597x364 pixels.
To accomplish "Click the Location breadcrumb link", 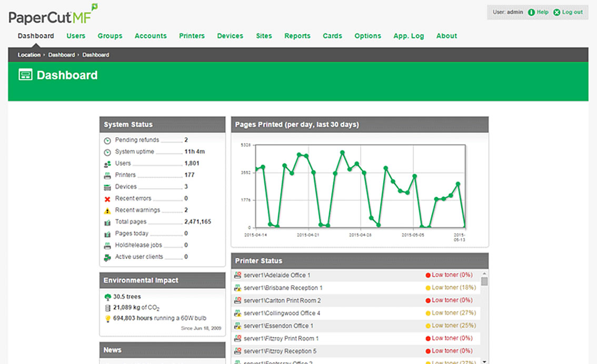I will click(29, 55).
